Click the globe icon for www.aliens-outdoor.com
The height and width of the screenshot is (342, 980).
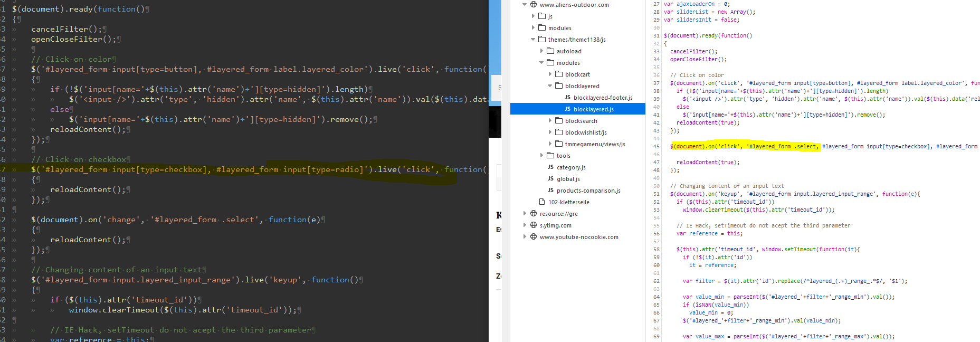(x=534, y=5)
